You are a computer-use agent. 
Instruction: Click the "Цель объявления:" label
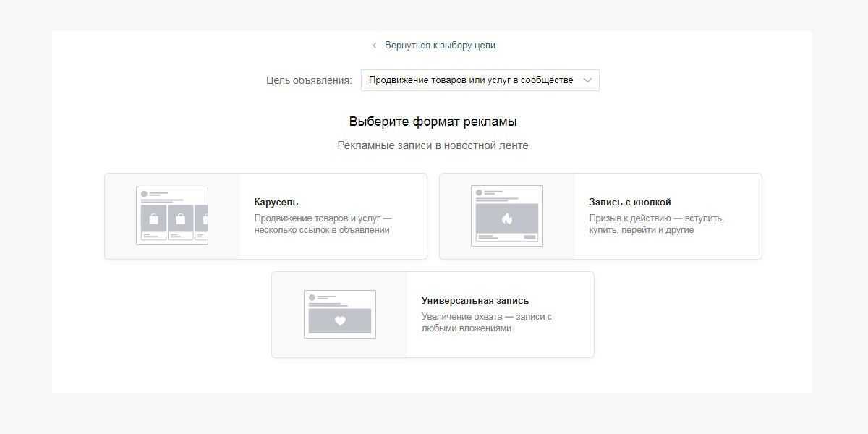tap(309, 80)
